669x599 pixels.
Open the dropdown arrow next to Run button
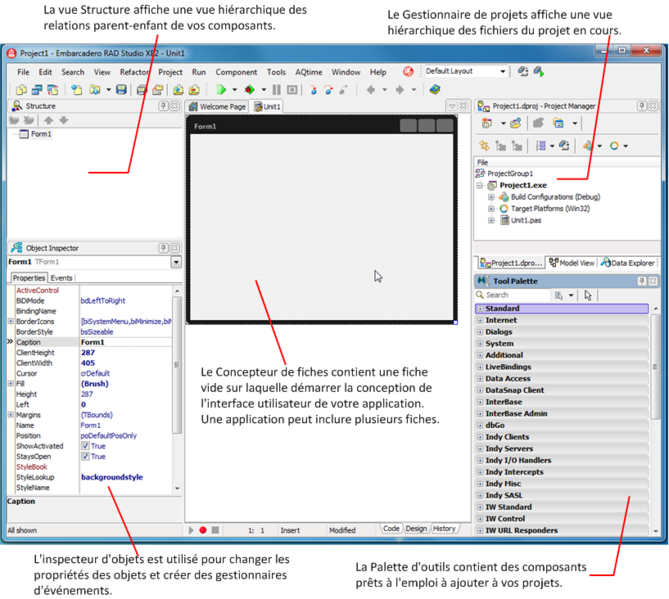(x=235, y=90)
